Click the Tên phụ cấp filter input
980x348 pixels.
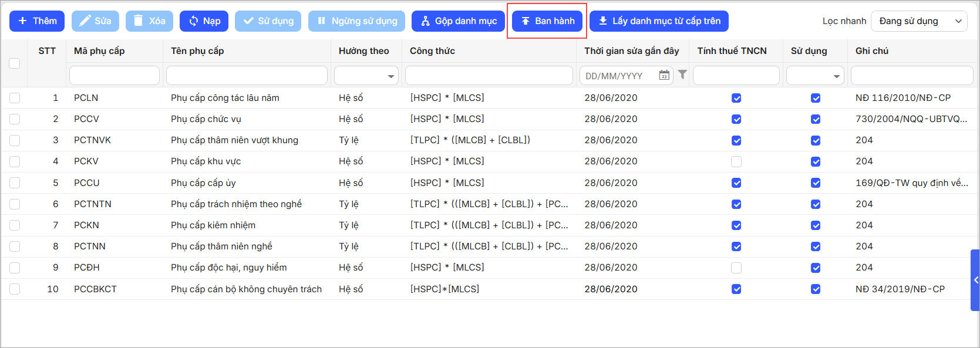click(247, 76)
